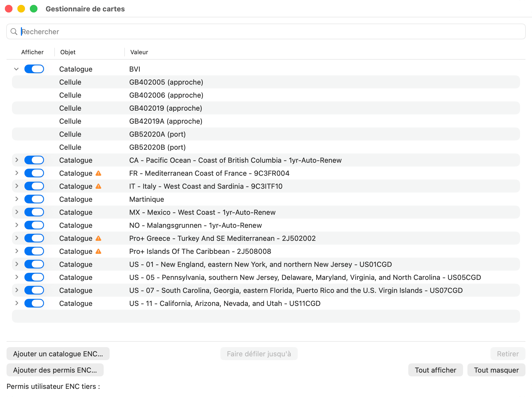Click Ajouter un catalogue ENC button

pyautogui.click(x=58, y=354)
